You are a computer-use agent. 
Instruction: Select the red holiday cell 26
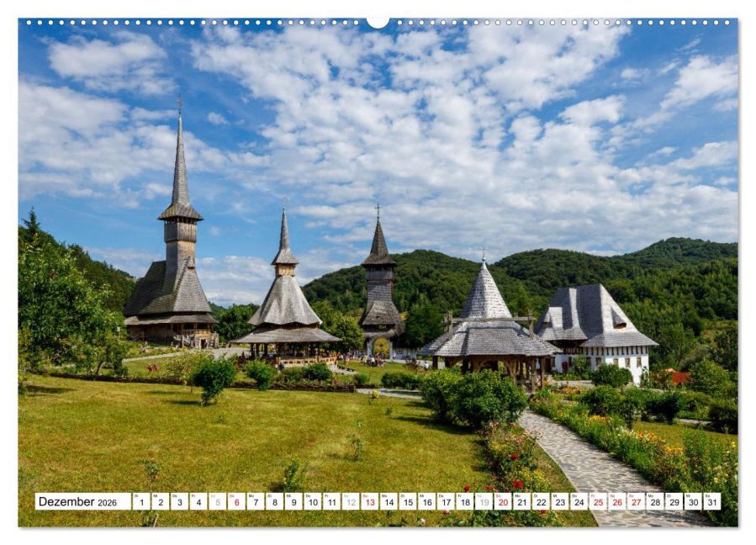[617, 501]
